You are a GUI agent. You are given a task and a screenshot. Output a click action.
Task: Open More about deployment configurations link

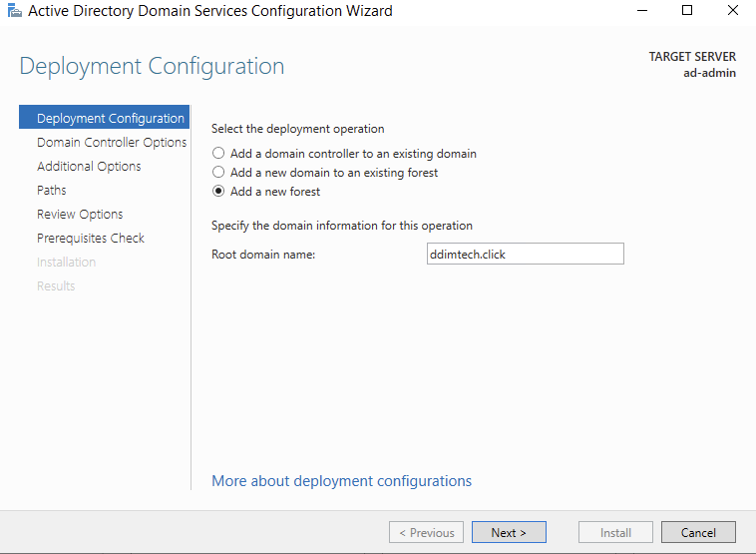[341, 481]
